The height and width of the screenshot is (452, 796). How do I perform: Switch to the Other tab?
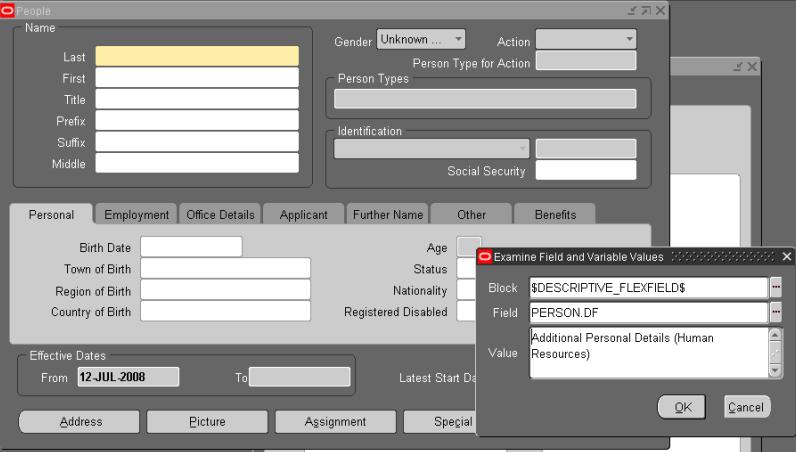click(472, 215)
